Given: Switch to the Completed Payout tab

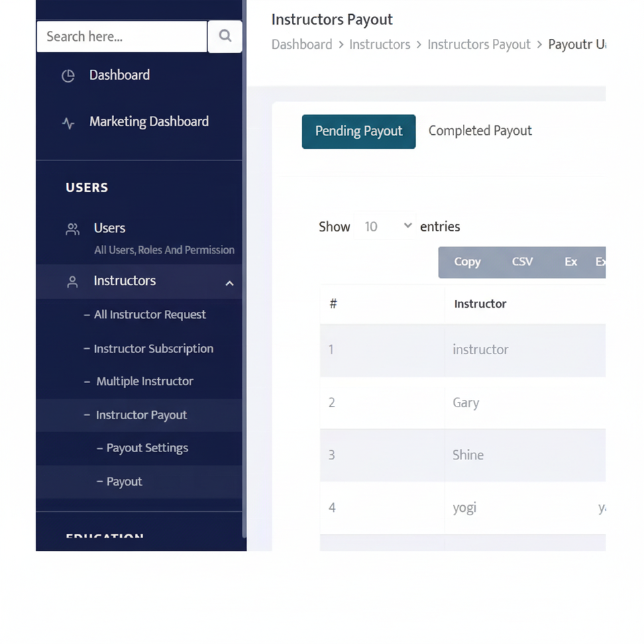Looking at the screenshot, I should [x=480, y=131].
